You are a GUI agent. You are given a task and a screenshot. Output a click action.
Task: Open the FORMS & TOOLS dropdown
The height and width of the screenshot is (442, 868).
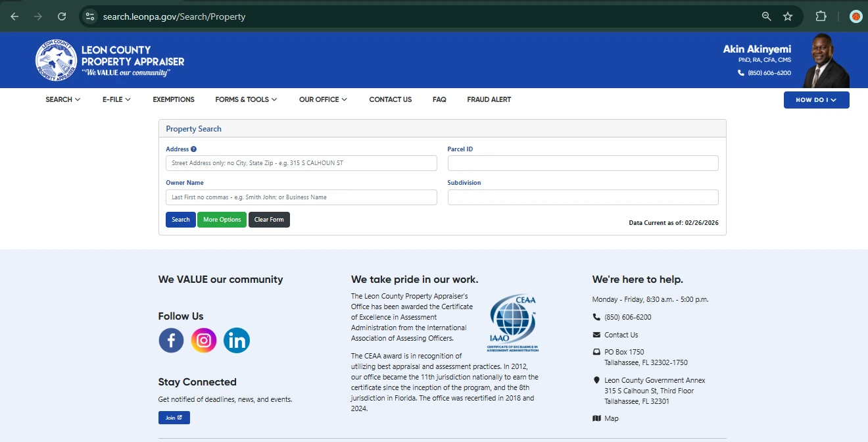(x=246, y=99)
